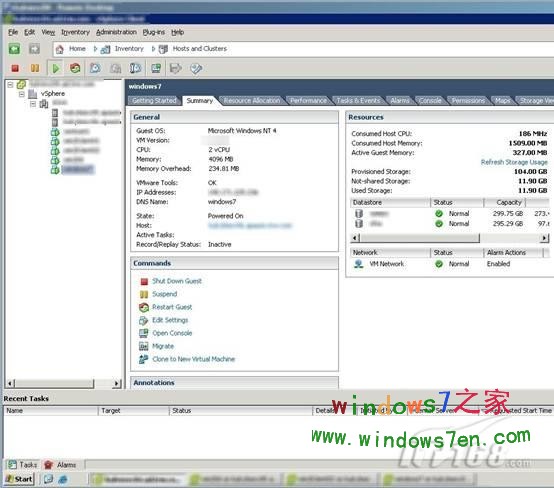The image size is (554, 488).
Task: Click the Take Snapshot toolbar icon
Action: pyautogui.click(x=95, y=68)
